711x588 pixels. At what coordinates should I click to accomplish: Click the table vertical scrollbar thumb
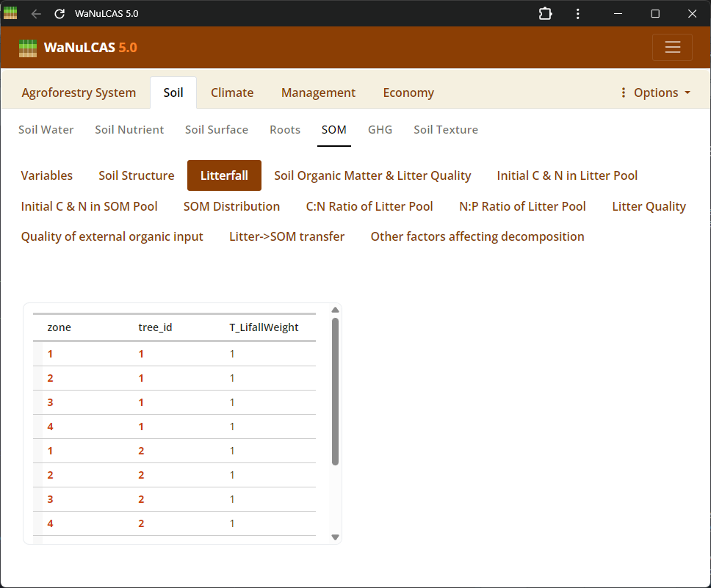coord(336,391)
